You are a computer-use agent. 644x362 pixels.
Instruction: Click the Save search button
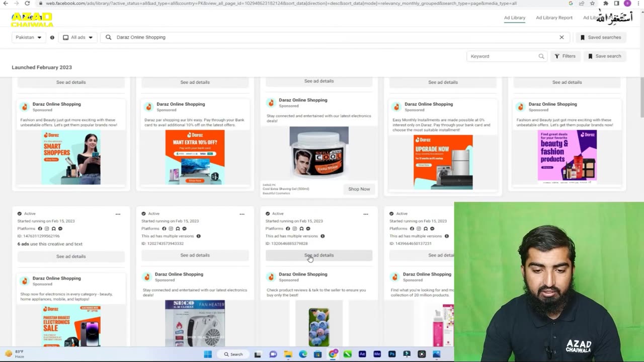(605, 56)
